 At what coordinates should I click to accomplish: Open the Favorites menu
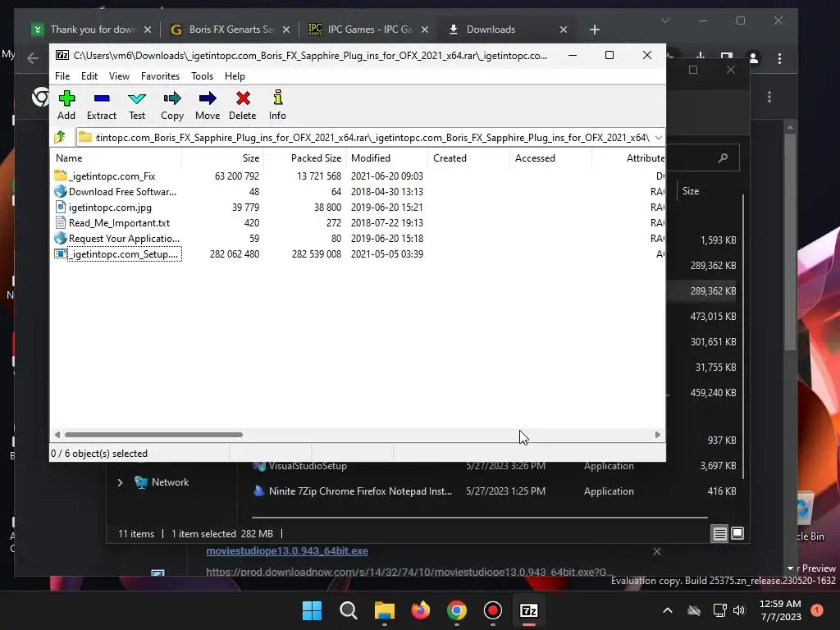pyautogui.click(x=160, y=76)
